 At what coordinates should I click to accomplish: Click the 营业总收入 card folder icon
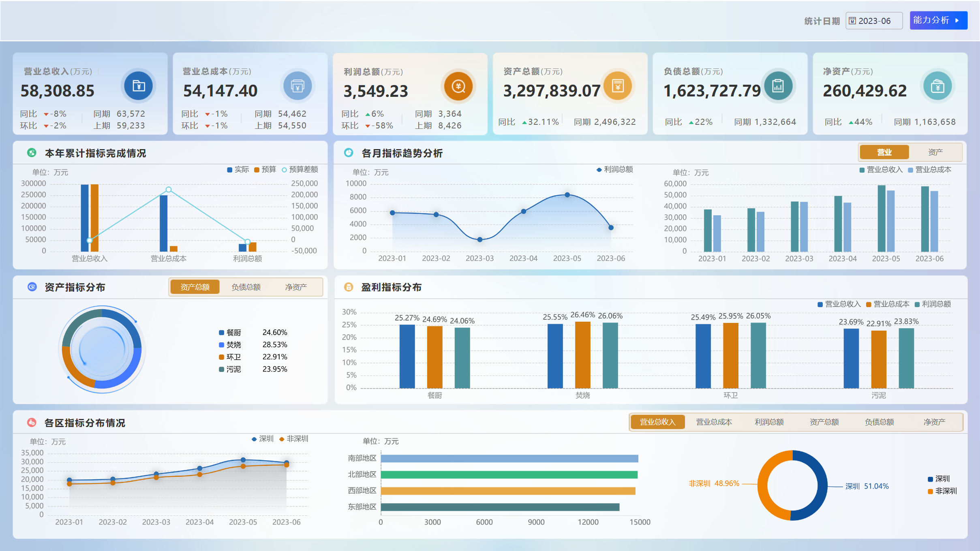[139, 86]
